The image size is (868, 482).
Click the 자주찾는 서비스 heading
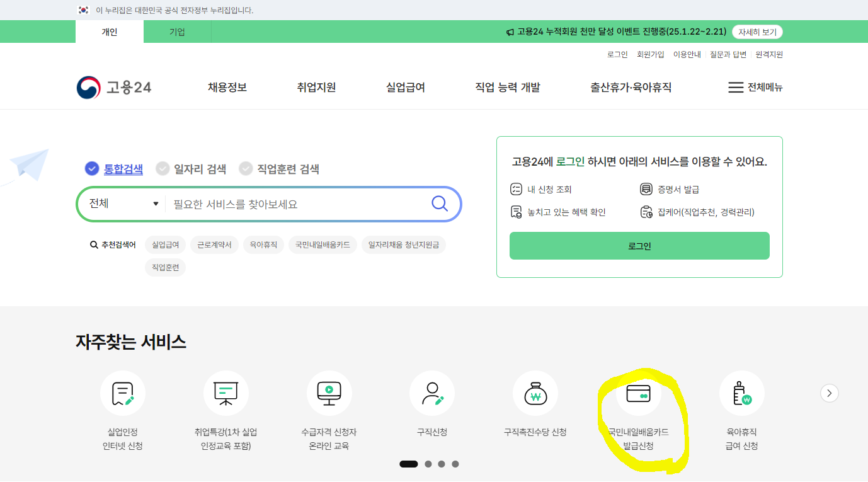pyautogui.click(x=131, y=342)
